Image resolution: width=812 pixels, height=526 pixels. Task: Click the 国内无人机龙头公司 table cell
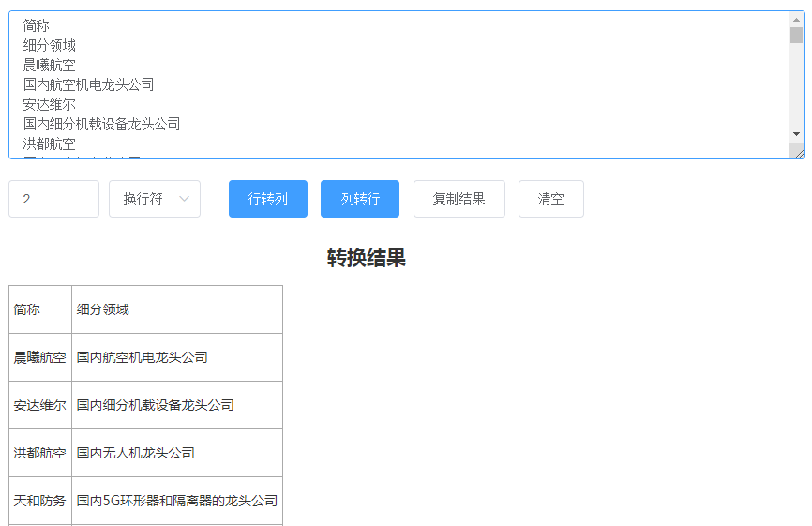click(176, 453)
